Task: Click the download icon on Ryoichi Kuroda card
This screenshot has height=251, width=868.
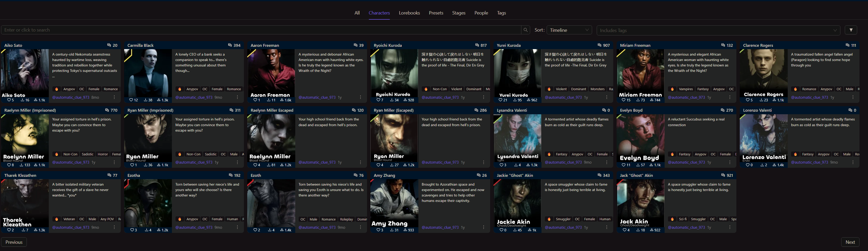Action: pos(392,100)
